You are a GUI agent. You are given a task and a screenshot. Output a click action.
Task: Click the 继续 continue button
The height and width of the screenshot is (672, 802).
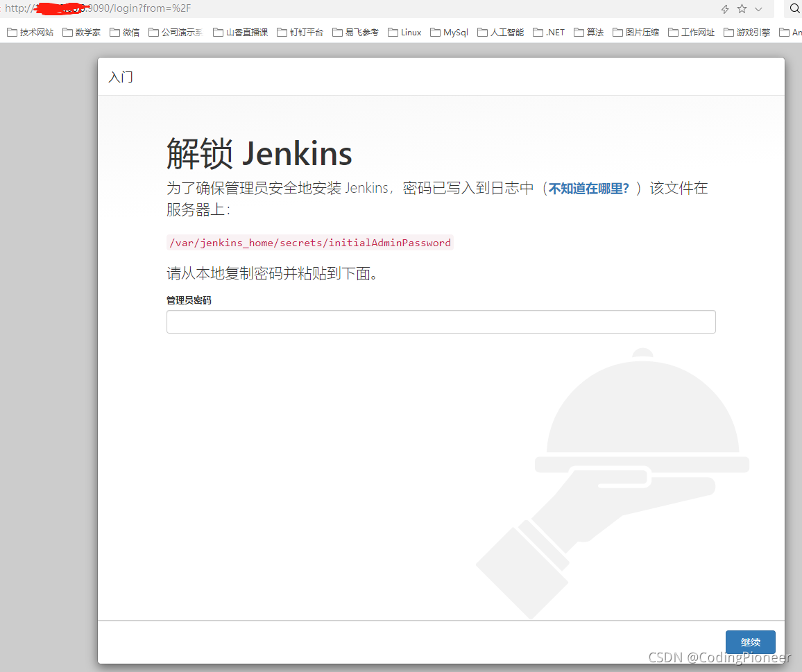[751, 641]
